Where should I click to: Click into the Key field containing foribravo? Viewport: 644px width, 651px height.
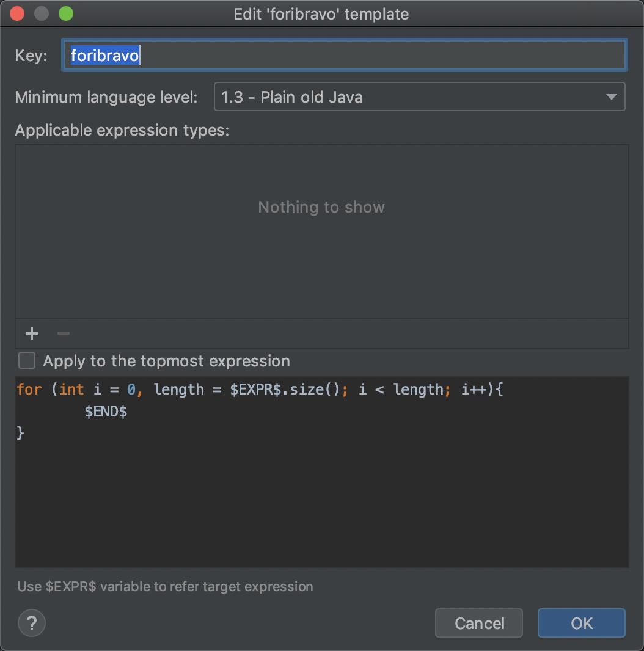[344, 56]
